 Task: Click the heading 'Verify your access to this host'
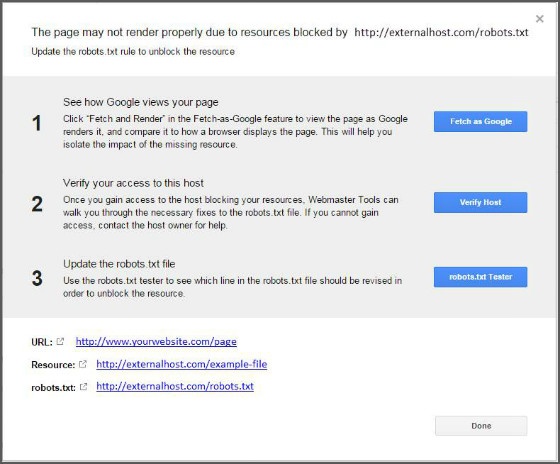coord(133,183)
